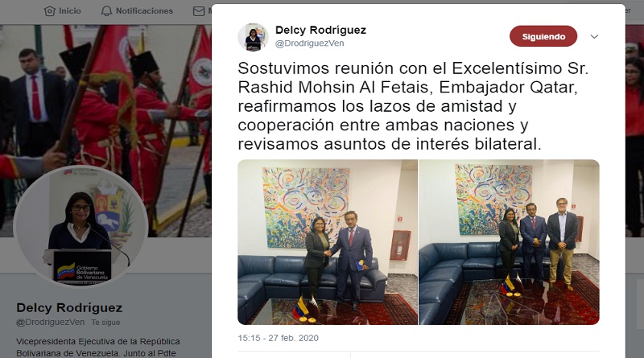Screen dimensions: 644x358
Task: Toggle the Siguiendo follow button
Action: click(543, 36)
